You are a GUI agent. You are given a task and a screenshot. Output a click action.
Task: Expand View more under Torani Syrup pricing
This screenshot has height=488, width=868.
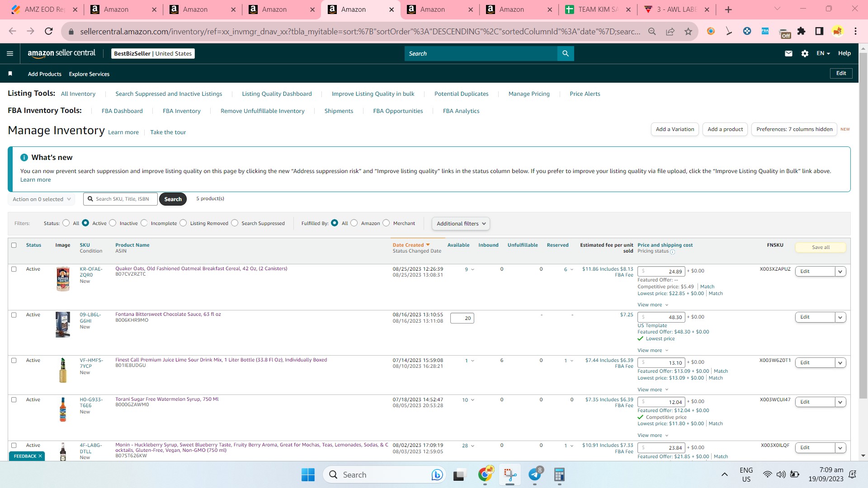click(x=653, y=436)
